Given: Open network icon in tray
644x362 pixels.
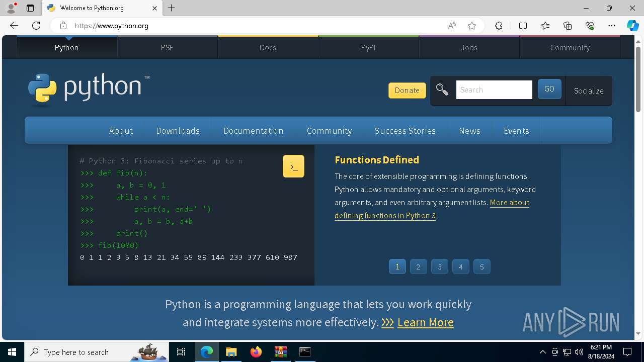Looking at the screenshot, I should 567,352.
